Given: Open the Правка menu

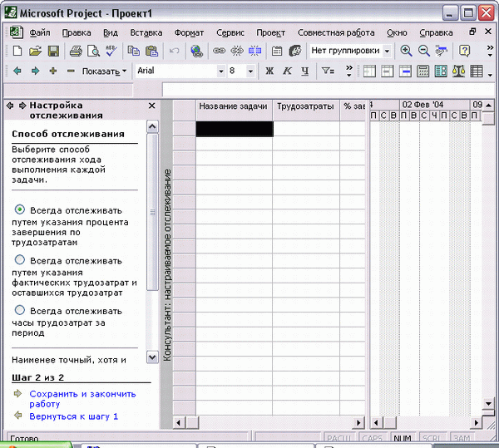Looking at the screenshot, I should (x=77, y=32).
